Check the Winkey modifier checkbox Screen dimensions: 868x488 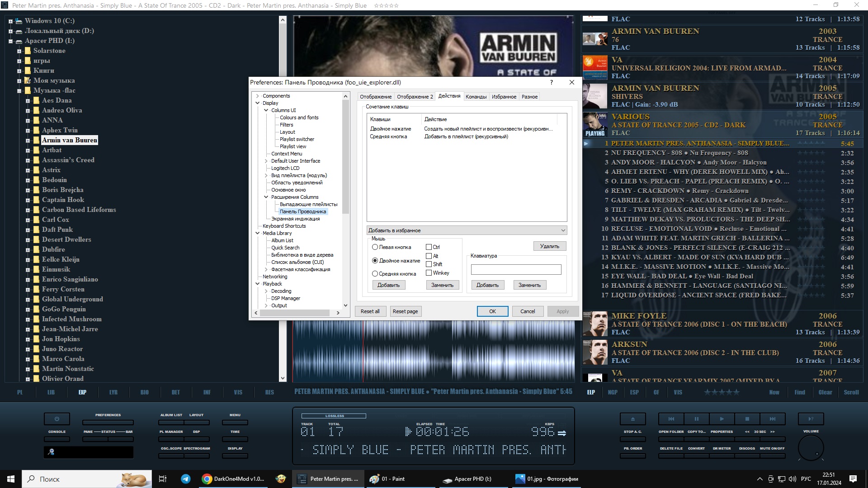pos(429,273)
